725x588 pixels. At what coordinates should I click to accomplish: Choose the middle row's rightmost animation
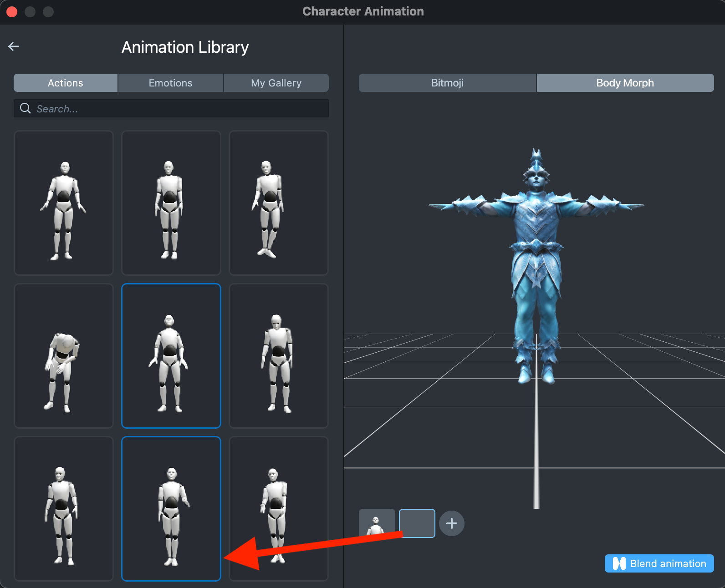(278, 356)
